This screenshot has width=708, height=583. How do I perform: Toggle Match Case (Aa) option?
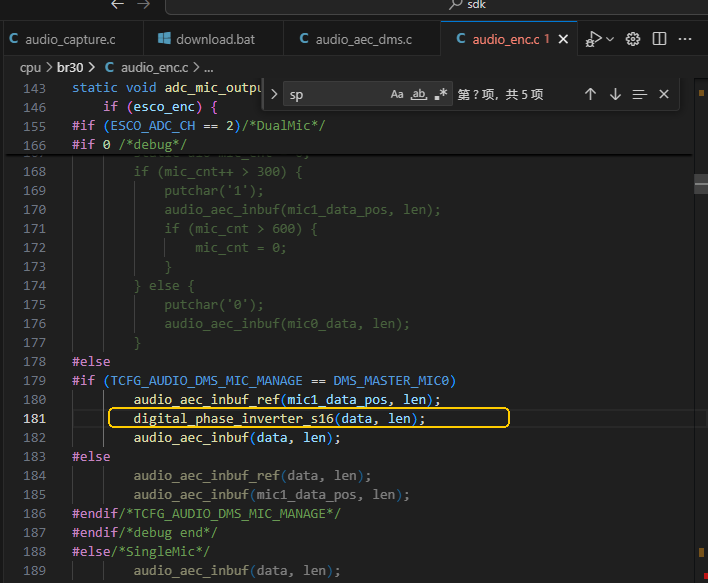click(397, 94)
